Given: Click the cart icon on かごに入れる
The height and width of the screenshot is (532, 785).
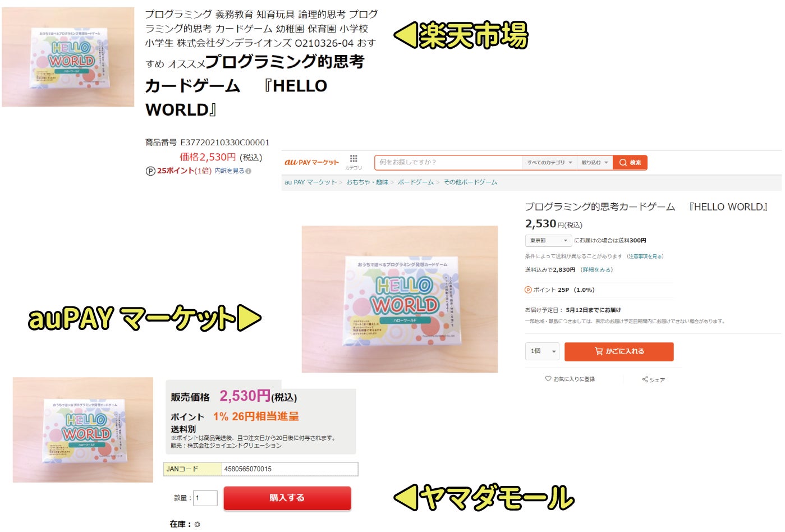Looking at the screenshot, I should [x=599, y=351].
